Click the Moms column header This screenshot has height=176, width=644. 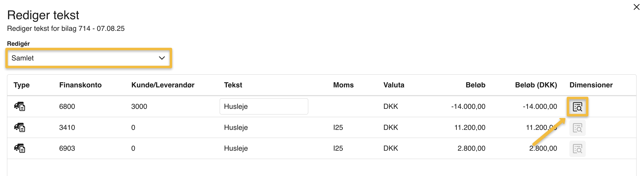point(343,85)
